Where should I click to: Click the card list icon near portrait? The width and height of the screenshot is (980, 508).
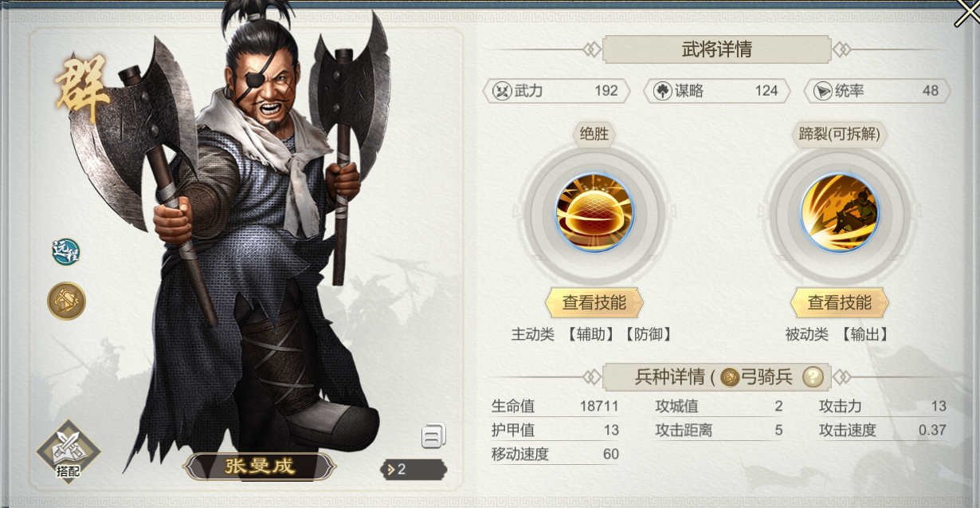click(x=433, y=435)
